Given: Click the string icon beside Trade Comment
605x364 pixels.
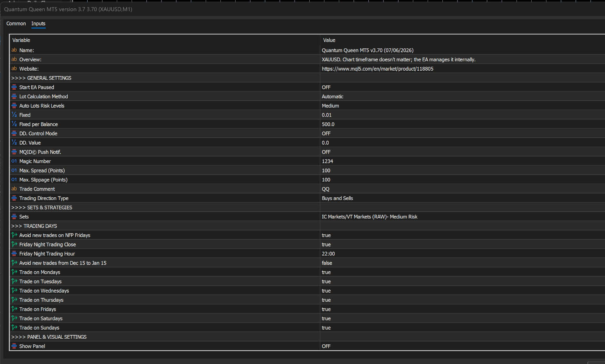Looking at the screenshot, I should [x=14, y=189].
